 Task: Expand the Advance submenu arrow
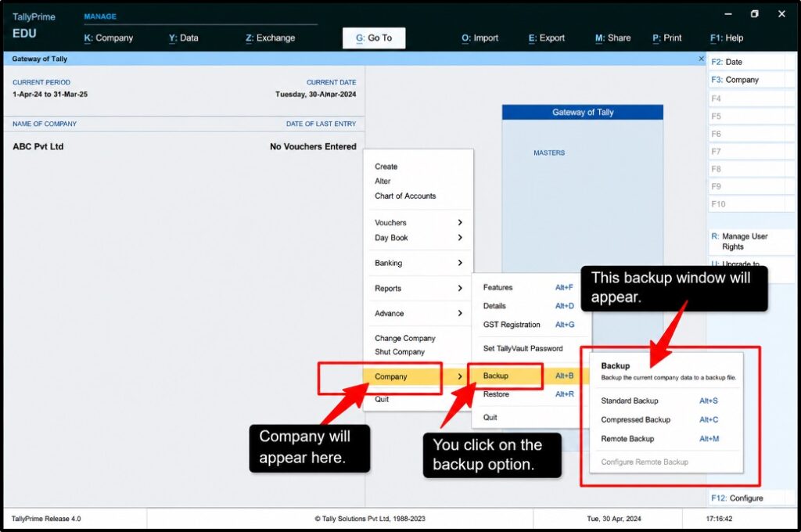460,313
